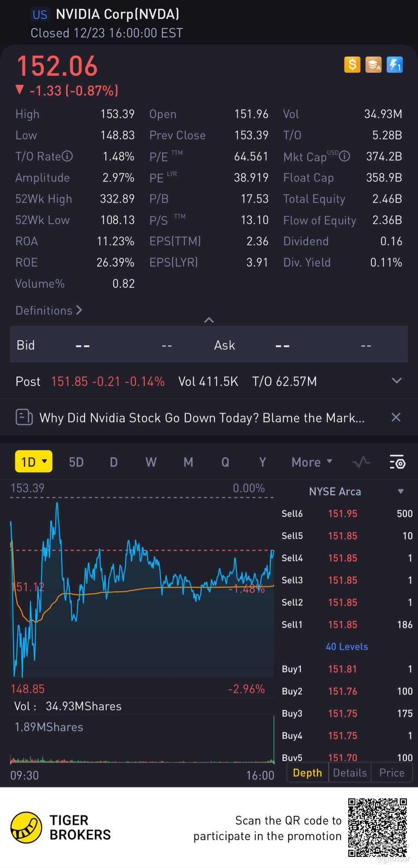Image resolution: width=418 pixels, height=868 pixels.
Task: Expand the Post market details row
Action: (x=396, y=381)
